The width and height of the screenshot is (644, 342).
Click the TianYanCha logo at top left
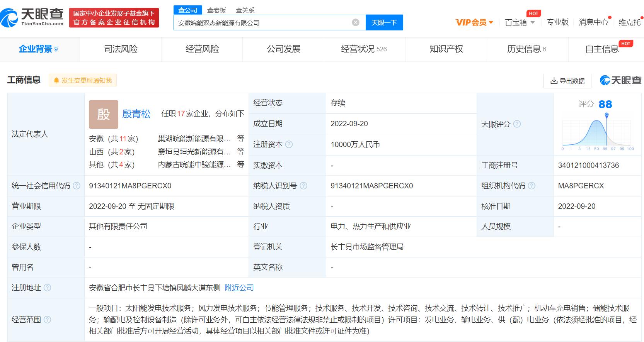click(x=32, y=17)
